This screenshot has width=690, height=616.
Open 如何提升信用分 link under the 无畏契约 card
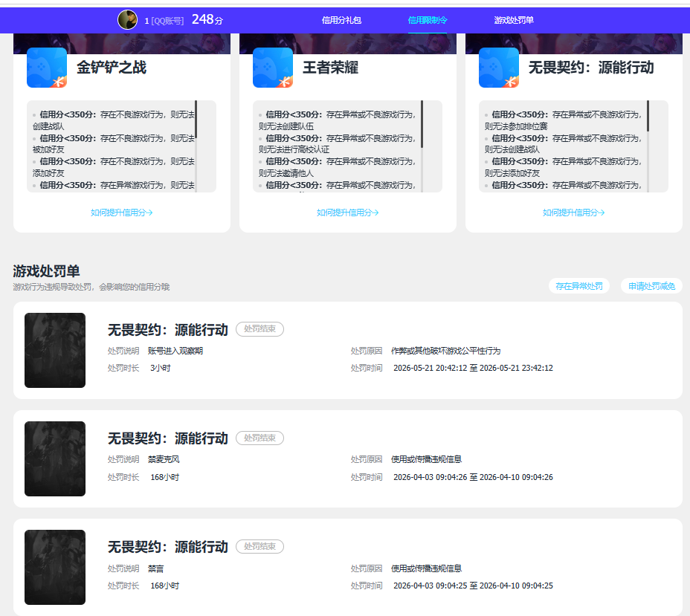pyautogui.click(x=573, y=213)
